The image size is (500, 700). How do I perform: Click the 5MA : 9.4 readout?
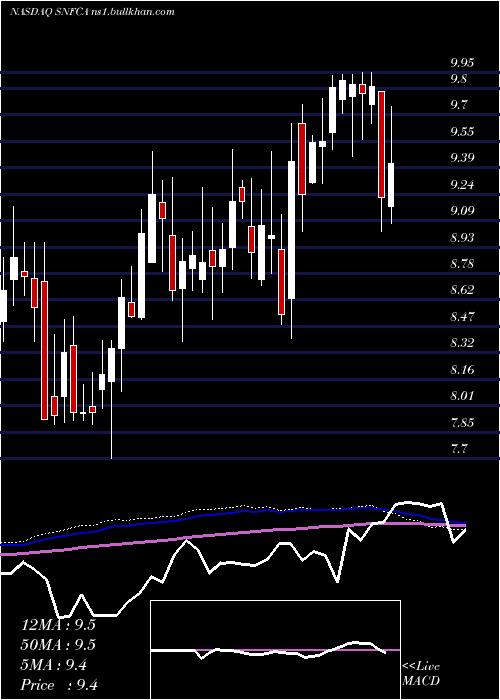tap(54, 665)
